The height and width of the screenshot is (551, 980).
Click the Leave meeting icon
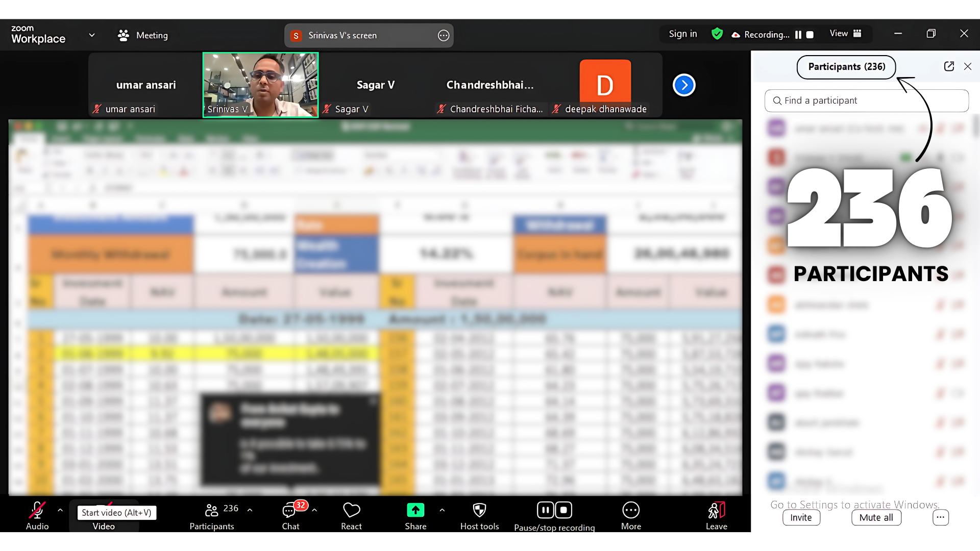[x=716, y=510]
